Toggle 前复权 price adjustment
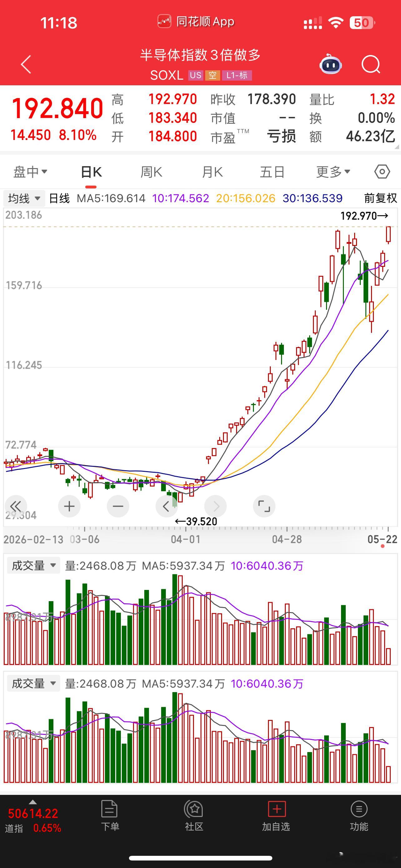This screenshot has height=868, width=401. (x=380, y=198)
